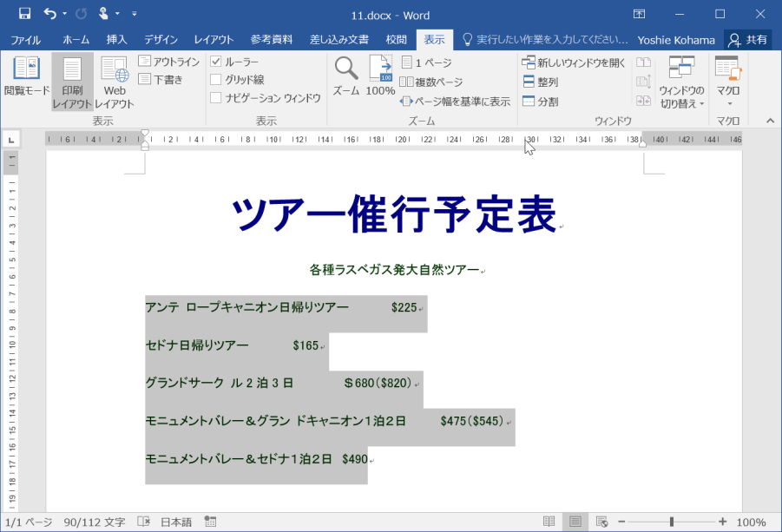782x532 pixels.
Task: Switch to アウトライン view
Action: coord(169,62)
